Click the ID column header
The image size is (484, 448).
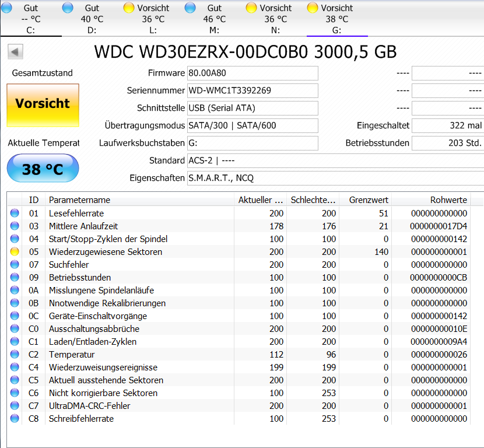[x=34, y=199]
